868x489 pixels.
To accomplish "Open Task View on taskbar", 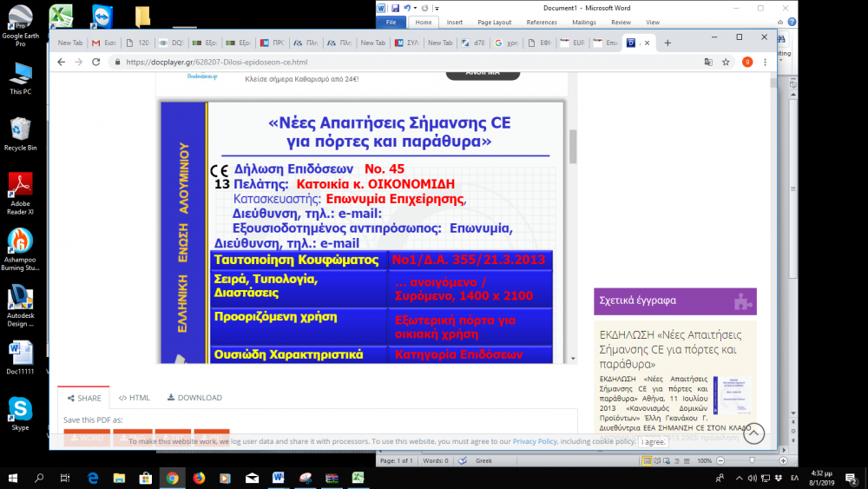I will point(65,478).
